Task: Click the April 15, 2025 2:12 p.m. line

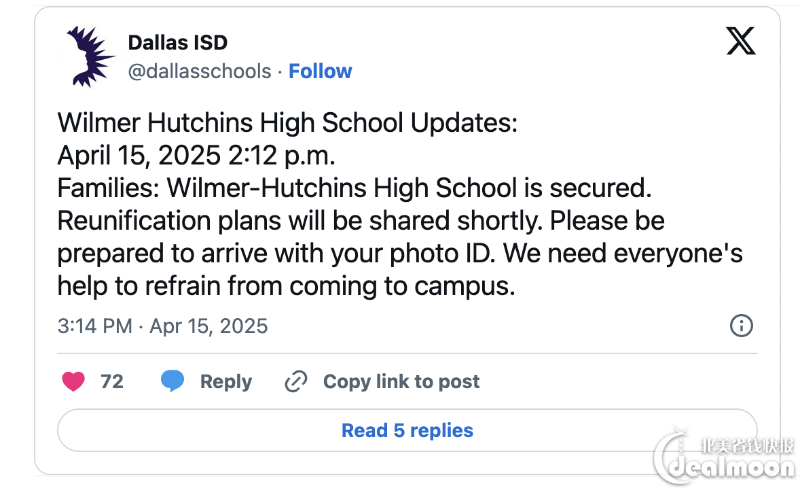Action: click(196, 155)
